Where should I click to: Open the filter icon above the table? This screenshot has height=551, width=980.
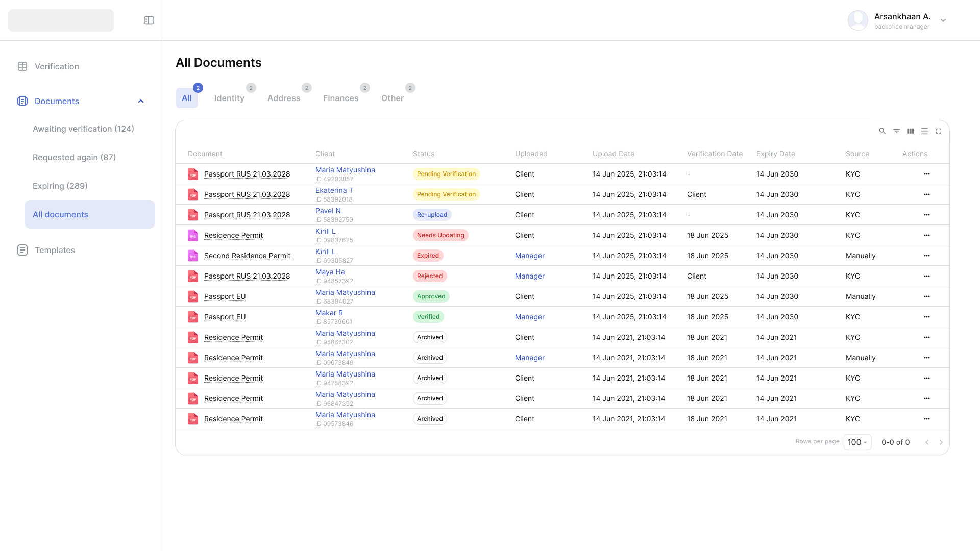(x=896, y=131)
